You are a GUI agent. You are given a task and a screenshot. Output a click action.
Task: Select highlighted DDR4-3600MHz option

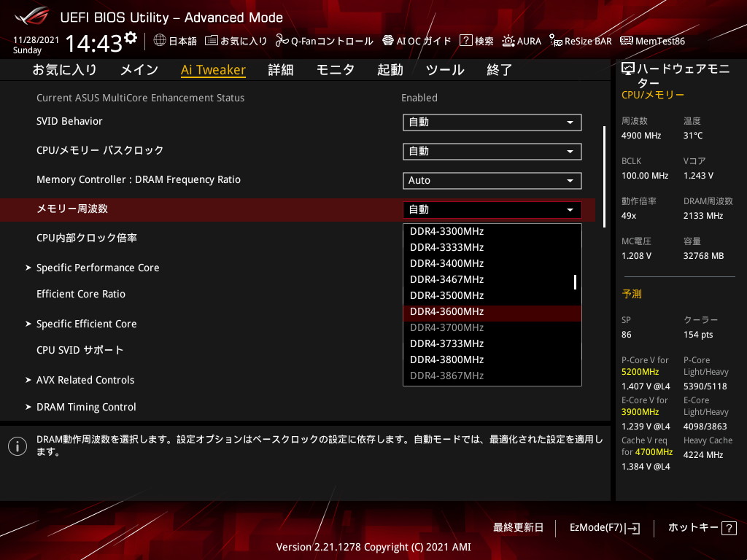(x=492, y=312)
